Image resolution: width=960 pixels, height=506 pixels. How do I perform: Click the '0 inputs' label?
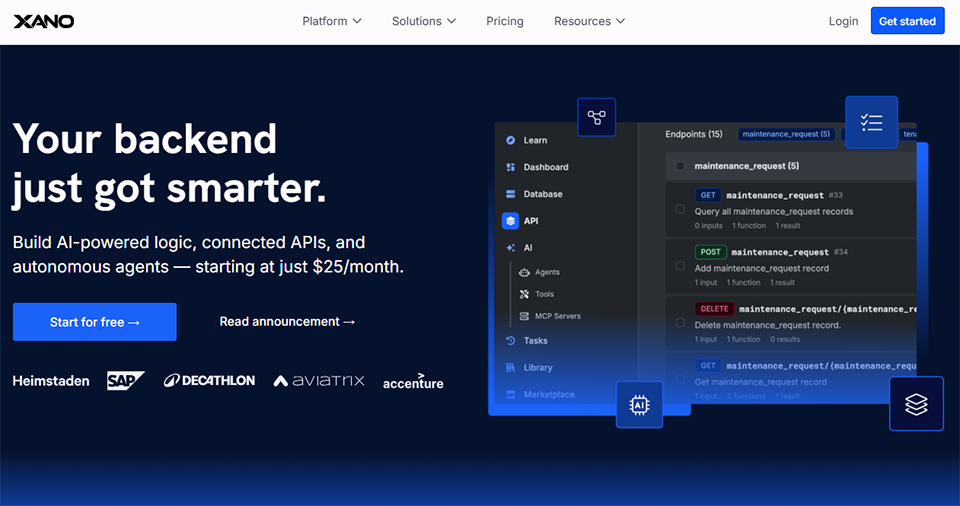[x=708, y=225]
